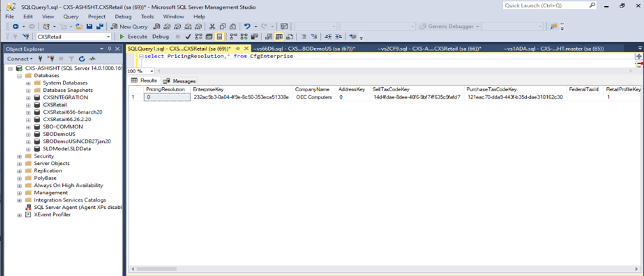Click the Navigate Backward arrow icon
The image size is (644, 276).
16,26
